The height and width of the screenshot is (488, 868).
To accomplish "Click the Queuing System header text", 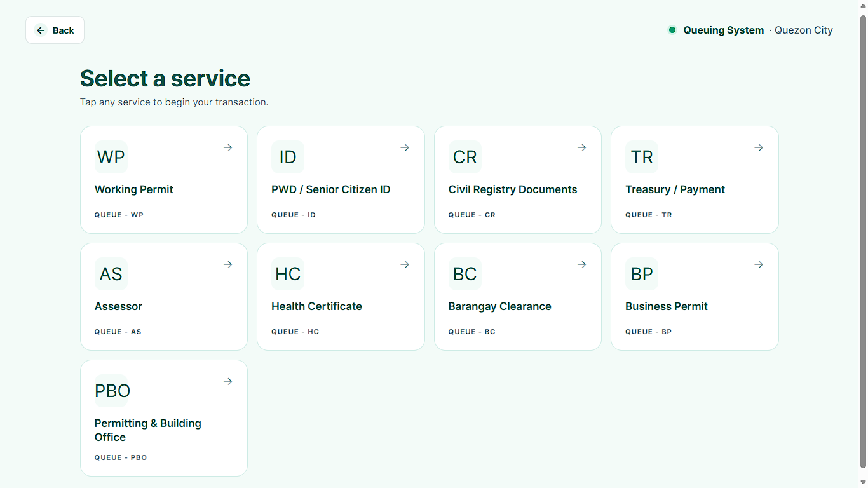I will (724, 30).
